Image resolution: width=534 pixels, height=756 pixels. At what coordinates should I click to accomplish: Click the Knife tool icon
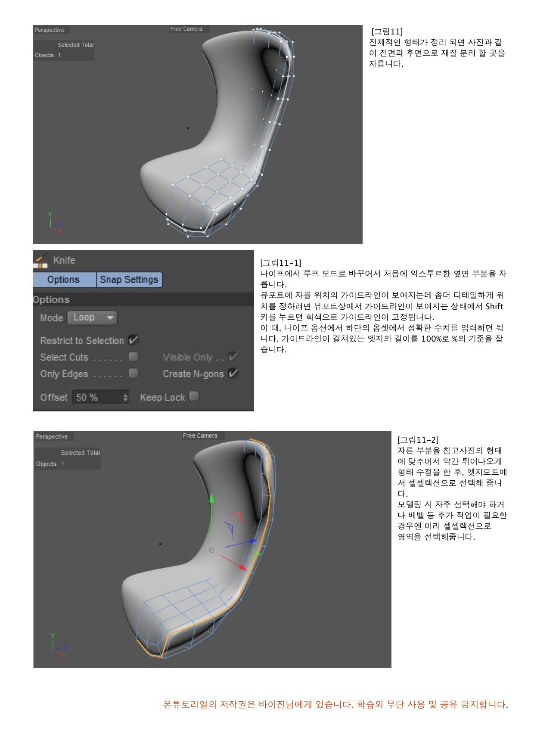pos(41,260)
